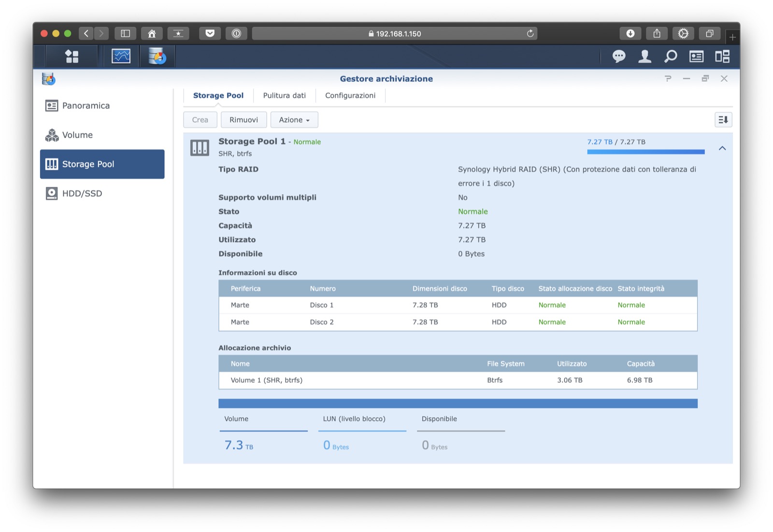Open the Azione dropdown menu
773x532 pixels.
pyautogui.click(x=294, y=120)
